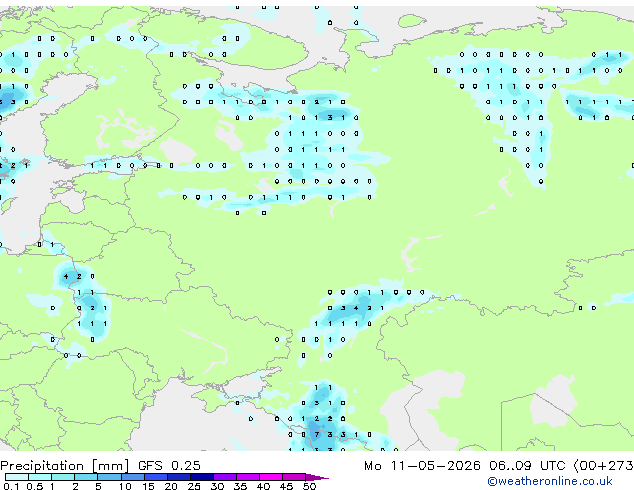Click the value 7 precipitation marker
Image resolution: width=634 pixels, height=490 pixels.
tap(317, 435)
